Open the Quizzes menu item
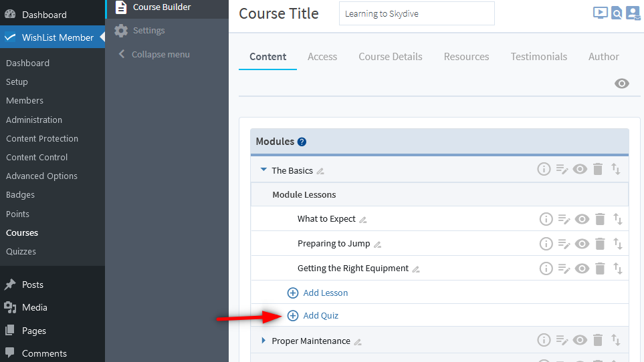 coord(21,252)
